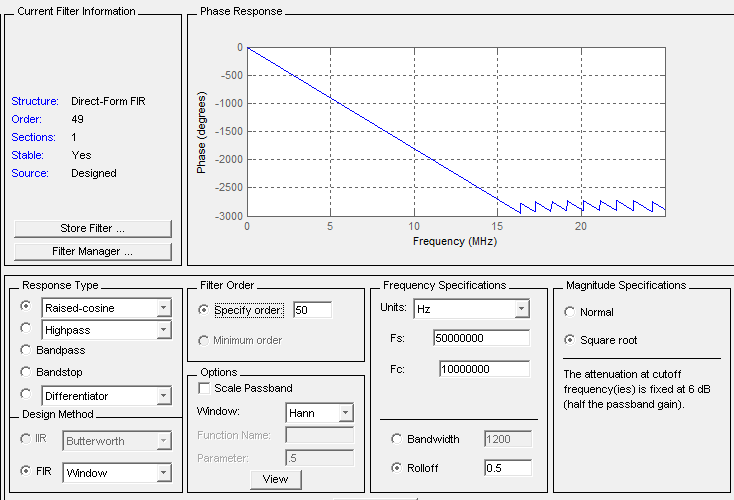Choose the Bandpass response type
The width and height of the screenshot is (734, 500).
click(26, 351)
